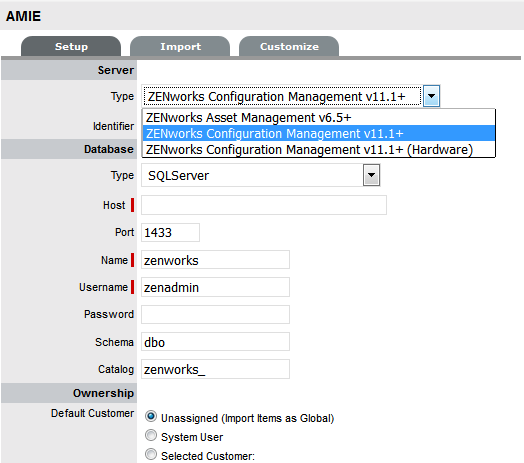Click the SQLServer database type combo box
Screen dimensions: 524x463
coord(261,175)
